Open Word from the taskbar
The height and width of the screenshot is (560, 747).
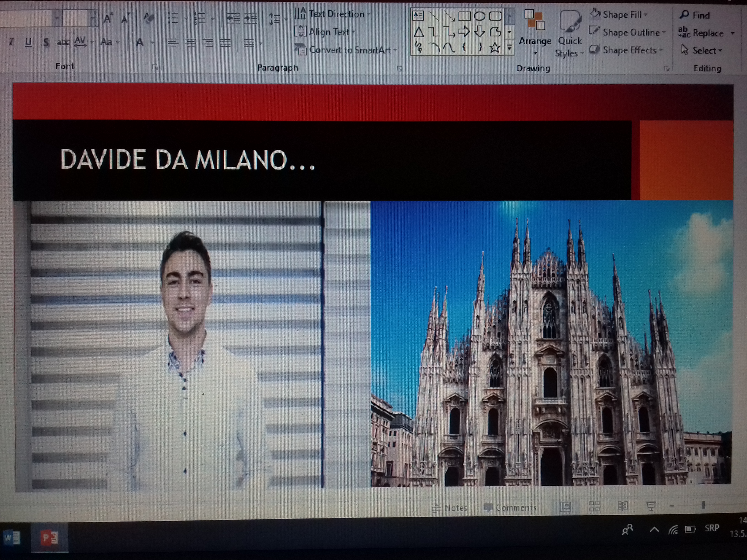(x=12, y=538)
